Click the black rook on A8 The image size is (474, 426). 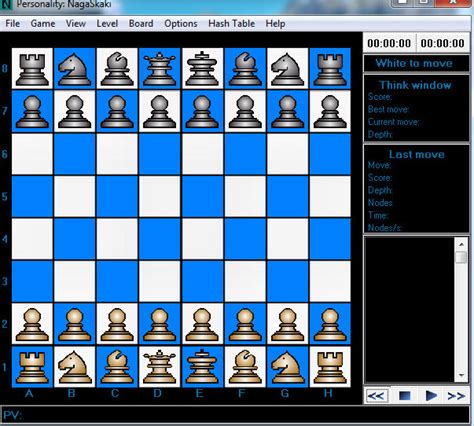pos(32,69)
